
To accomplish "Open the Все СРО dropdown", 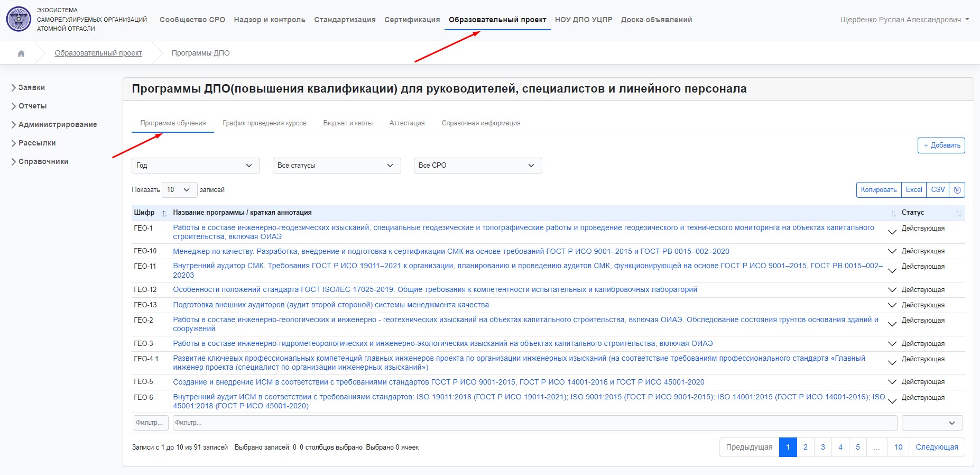I will [478, 166].
